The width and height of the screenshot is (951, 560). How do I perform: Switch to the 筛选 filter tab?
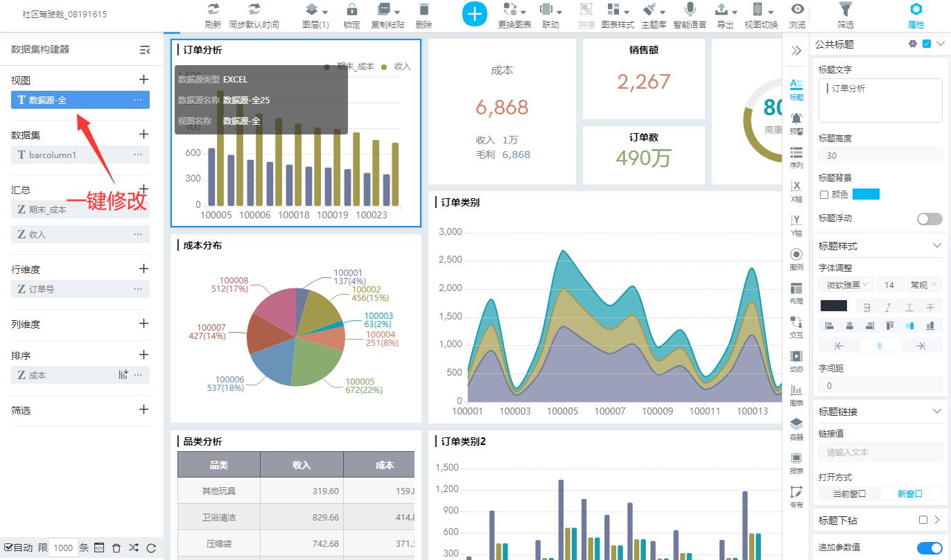pos(845,15)
